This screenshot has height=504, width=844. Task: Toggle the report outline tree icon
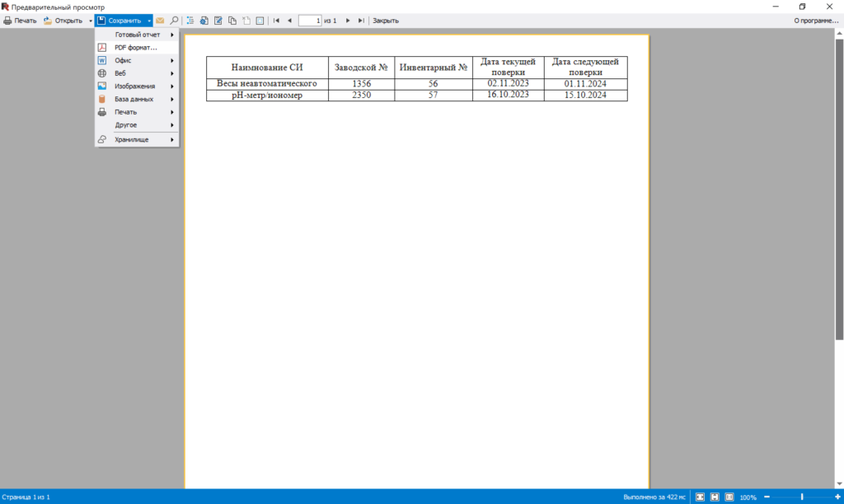click(190, 21)
